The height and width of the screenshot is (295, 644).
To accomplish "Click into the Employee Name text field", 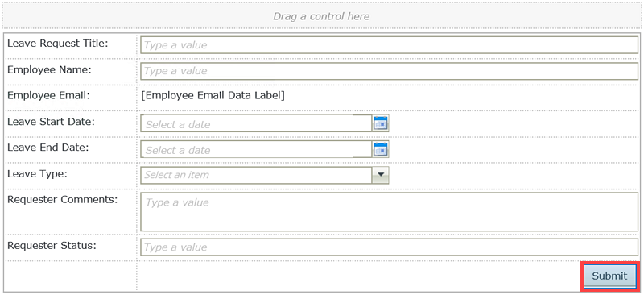I will click(x=389, y=71).
